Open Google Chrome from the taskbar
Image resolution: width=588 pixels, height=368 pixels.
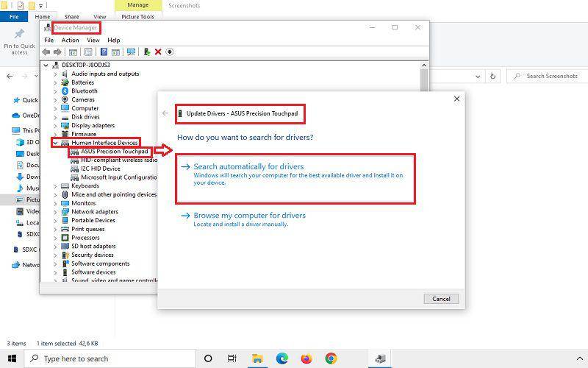point(331,358)
